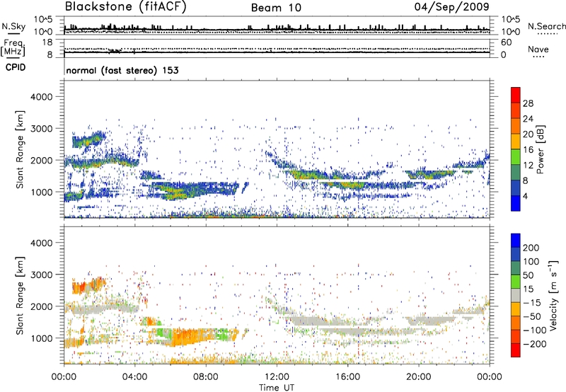
Task: Click the "04:00" time tick label
Action: (x=134, y=377)
